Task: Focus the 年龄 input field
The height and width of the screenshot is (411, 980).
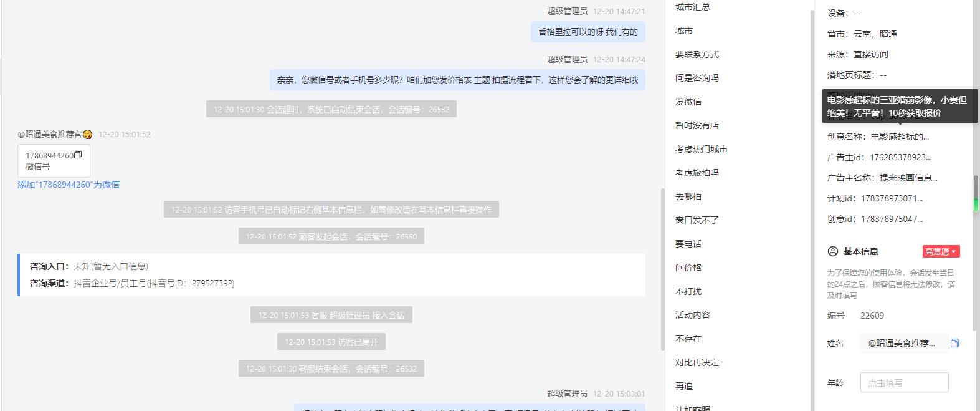Action: click(904, 383)
